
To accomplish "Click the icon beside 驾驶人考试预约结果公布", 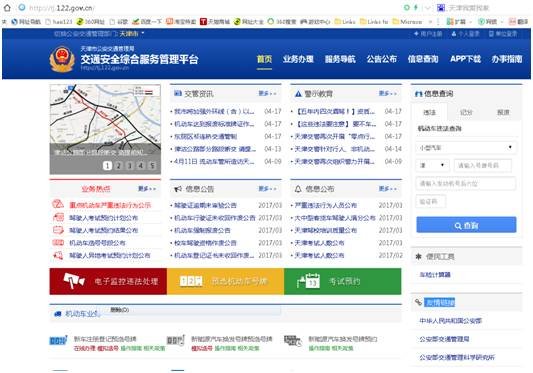I will click(x=58, y=230).
